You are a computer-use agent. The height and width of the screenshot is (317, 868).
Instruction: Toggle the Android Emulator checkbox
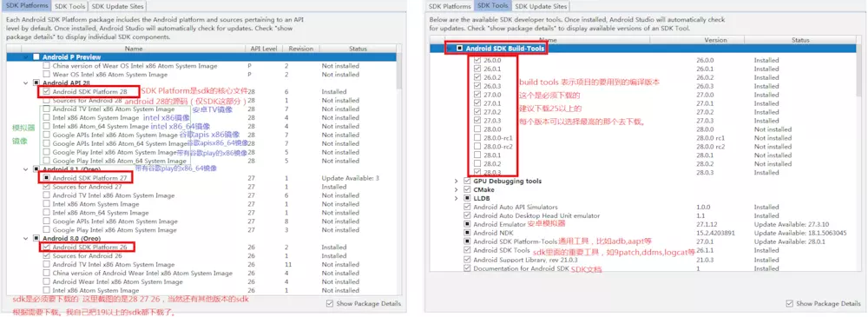click(467, 224)
